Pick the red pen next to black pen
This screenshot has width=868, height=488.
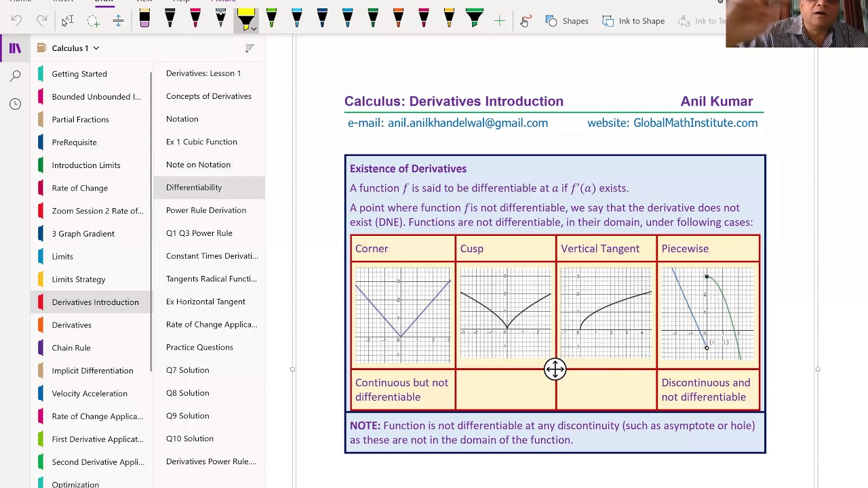195,19
